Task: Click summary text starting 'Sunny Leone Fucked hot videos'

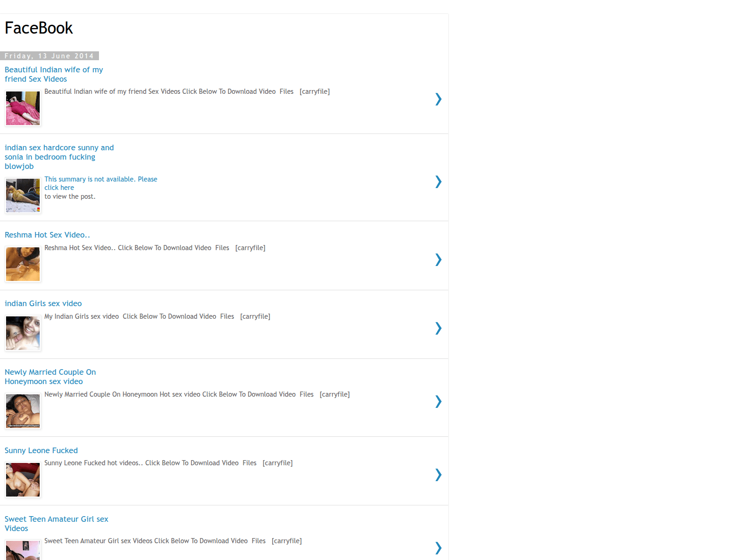Action: click(x=169, y=463)
